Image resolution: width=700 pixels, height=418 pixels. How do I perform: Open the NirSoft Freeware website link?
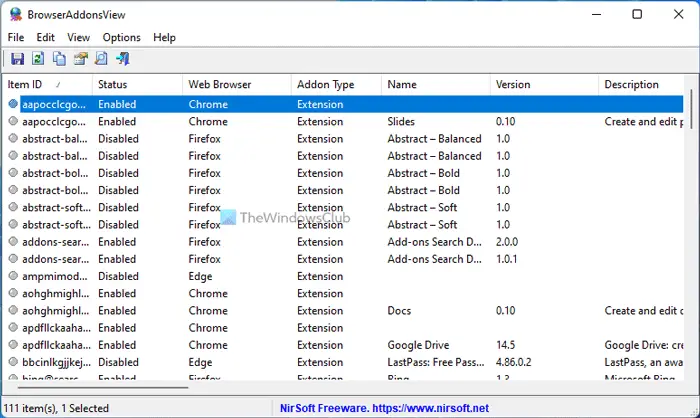[x=384, y=408]
